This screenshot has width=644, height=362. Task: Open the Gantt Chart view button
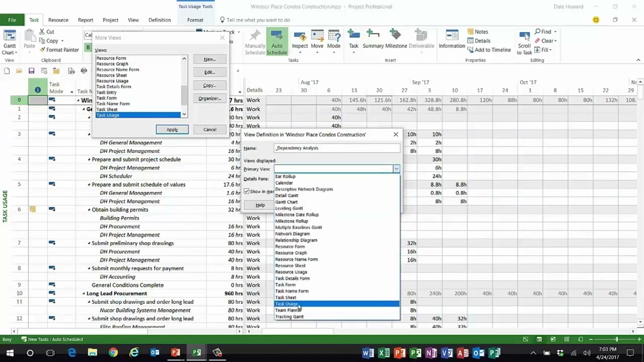pos(10,41)
